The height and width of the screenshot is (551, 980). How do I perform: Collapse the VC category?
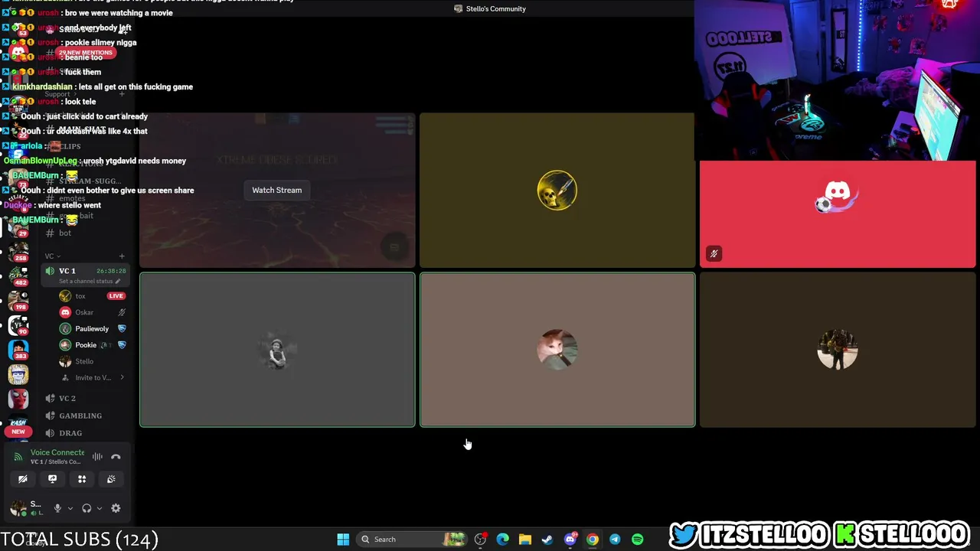[52, 256]
